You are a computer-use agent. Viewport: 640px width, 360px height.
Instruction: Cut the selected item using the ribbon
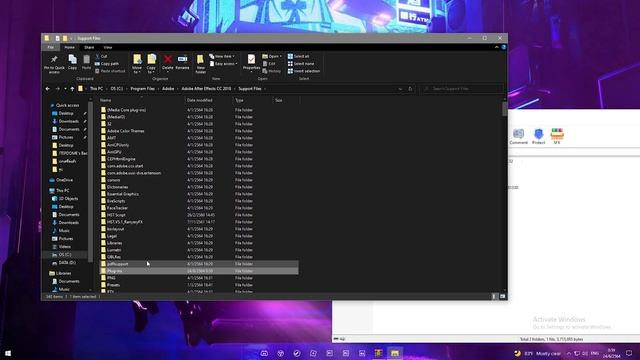[102, 56]
